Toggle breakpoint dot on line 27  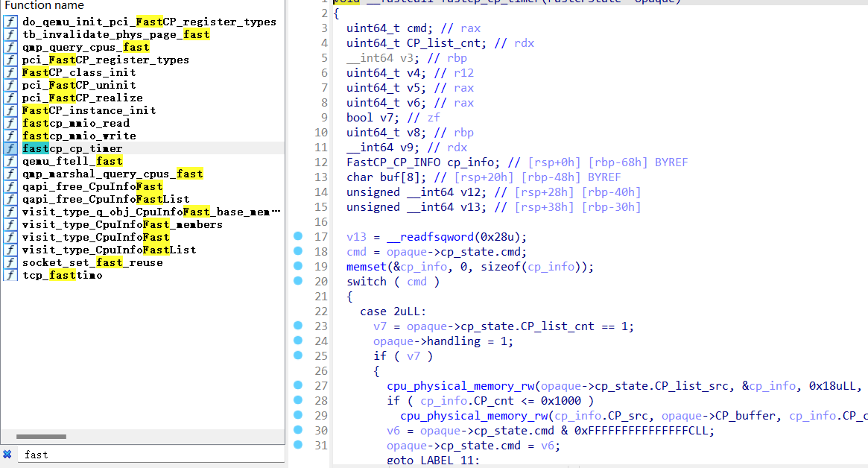tap(298, 385)
